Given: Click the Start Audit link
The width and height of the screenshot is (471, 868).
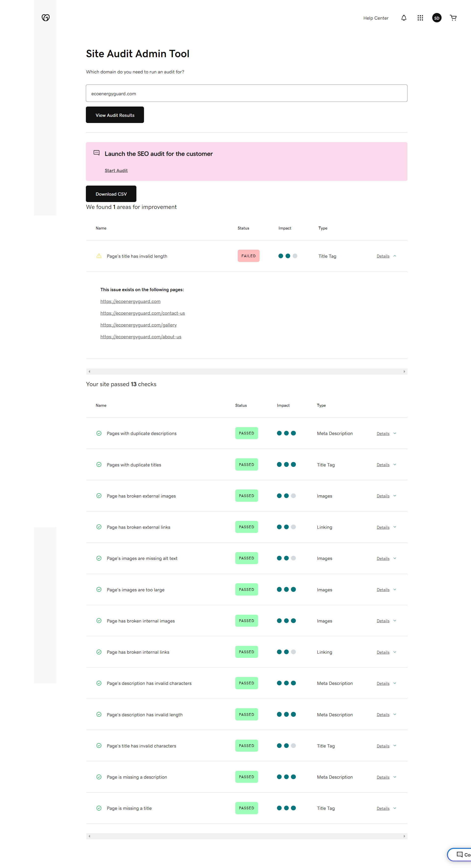Looking at the screenshot, I should (116, 171).
